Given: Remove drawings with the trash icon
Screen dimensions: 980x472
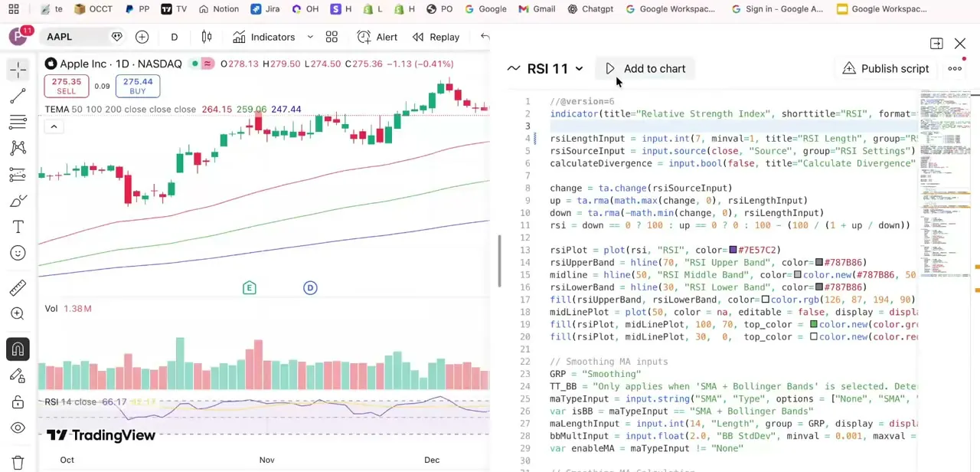Looking at the screenshot, I should [18, 463].
